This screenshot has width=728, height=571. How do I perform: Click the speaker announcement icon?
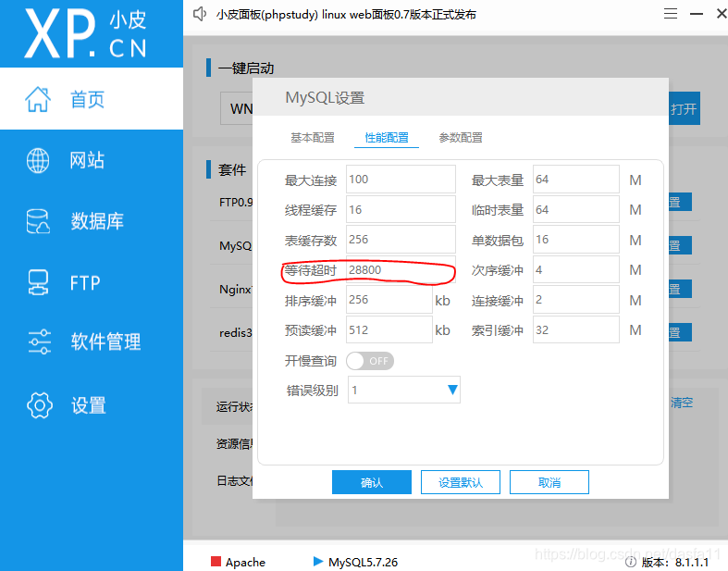click(x=200, y=14)
